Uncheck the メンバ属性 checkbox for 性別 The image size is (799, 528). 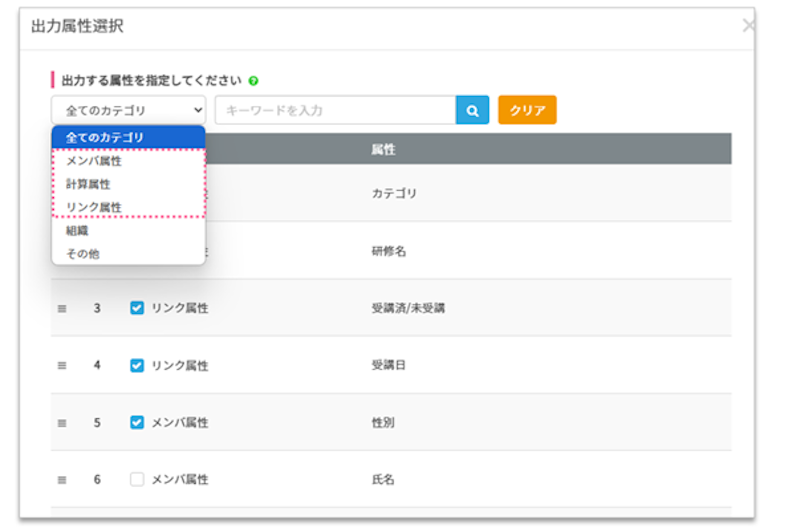[137, 422]
